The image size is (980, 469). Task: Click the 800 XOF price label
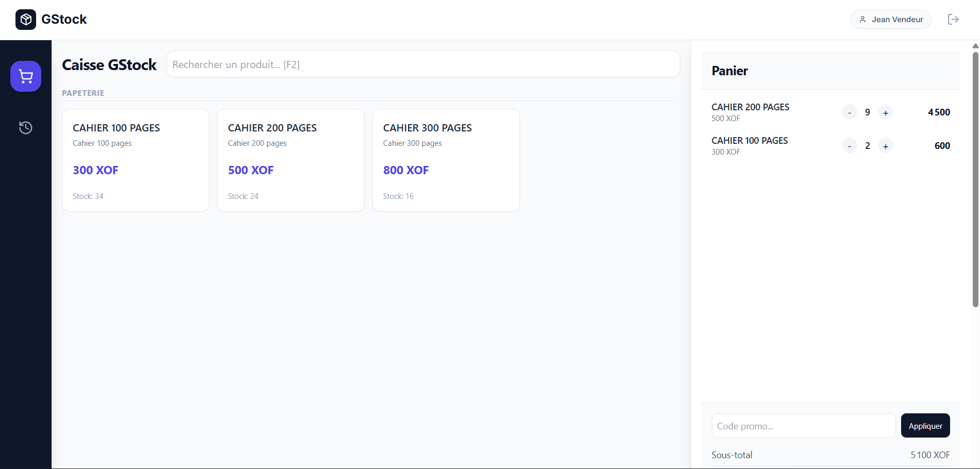(406, 170)
